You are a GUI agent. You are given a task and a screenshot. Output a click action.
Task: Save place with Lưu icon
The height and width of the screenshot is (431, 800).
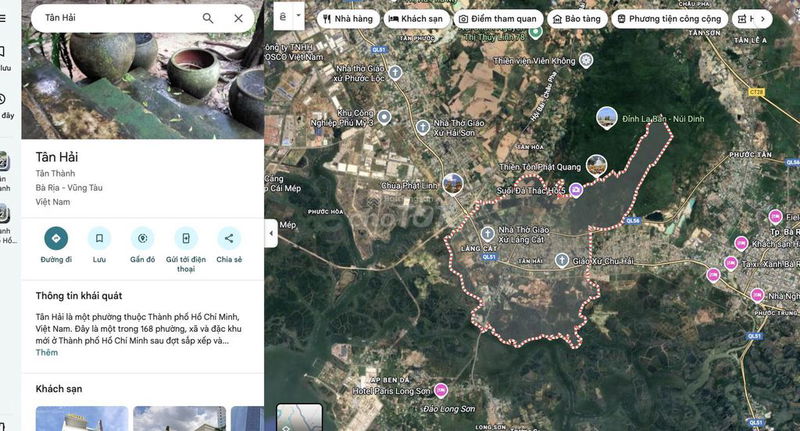[x=99, y=238]
